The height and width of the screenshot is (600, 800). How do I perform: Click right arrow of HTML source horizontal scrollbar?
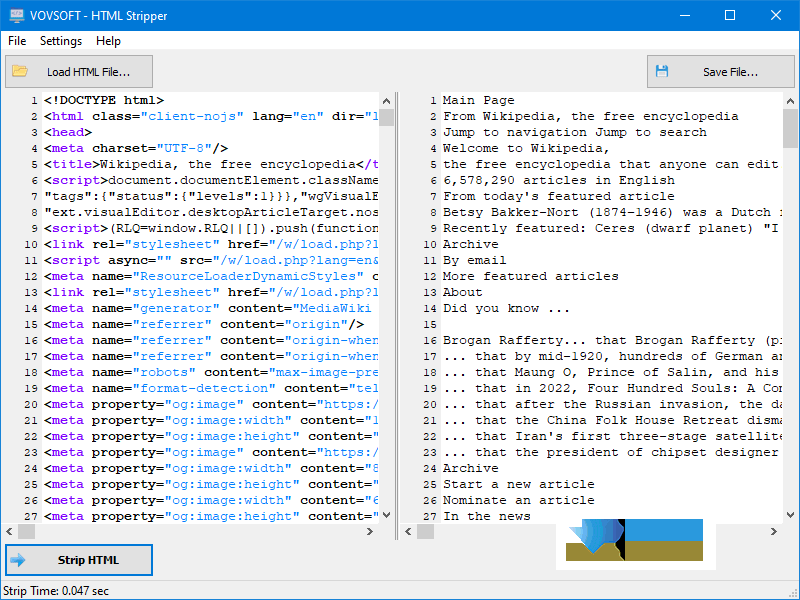pos(370,532)
